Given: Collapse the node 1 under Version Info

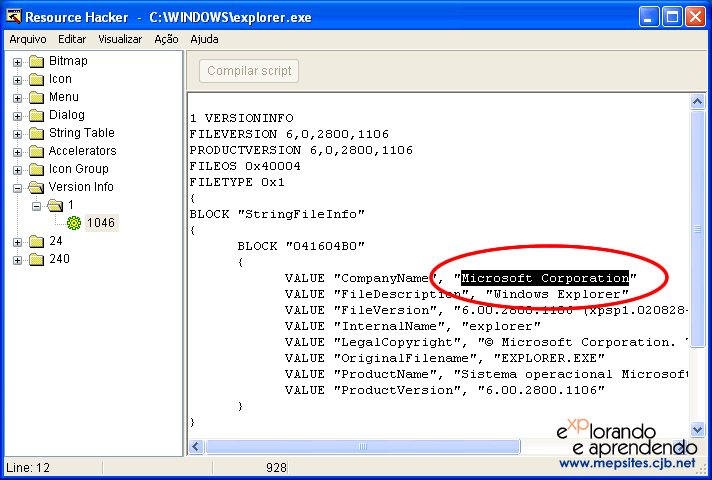Looking at the screenshot, I should [x=36, y=206].
